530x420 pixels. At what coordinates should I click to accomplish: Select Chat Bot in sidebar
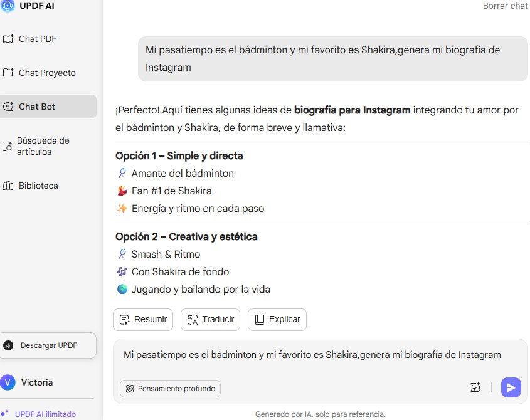[48, 107]
